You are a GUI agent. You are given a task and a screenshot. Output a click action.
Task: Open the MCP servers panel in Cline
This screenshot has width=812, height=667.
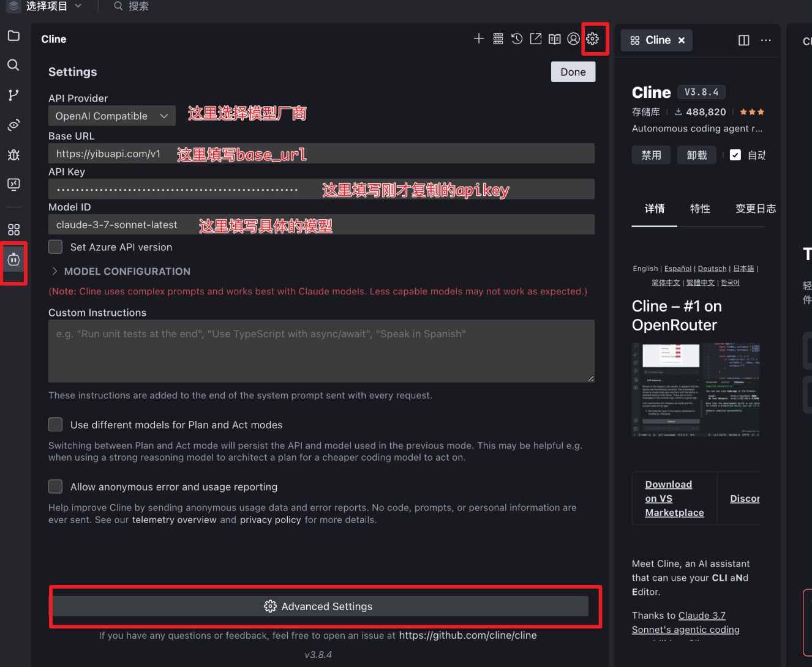coord(498,39)
